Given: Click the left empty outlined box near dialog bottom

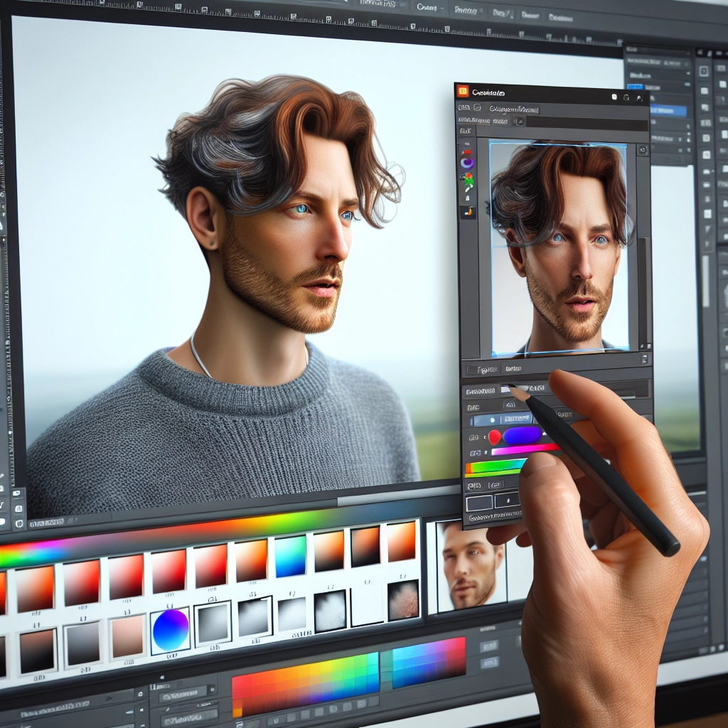Looking at the screenshot, I should [x=479, y=503].
